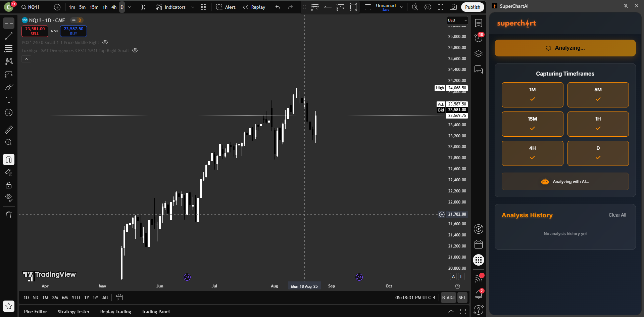
Task: Open notifications bell icon
Action: click(479, 295)
